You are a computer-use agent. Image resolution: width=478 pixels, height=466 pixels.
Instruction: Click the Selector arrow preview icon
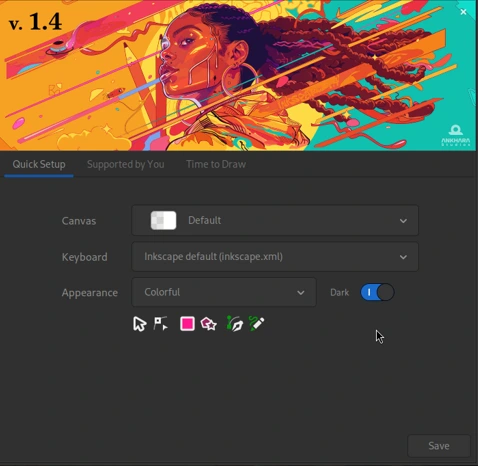click(140, 324)
